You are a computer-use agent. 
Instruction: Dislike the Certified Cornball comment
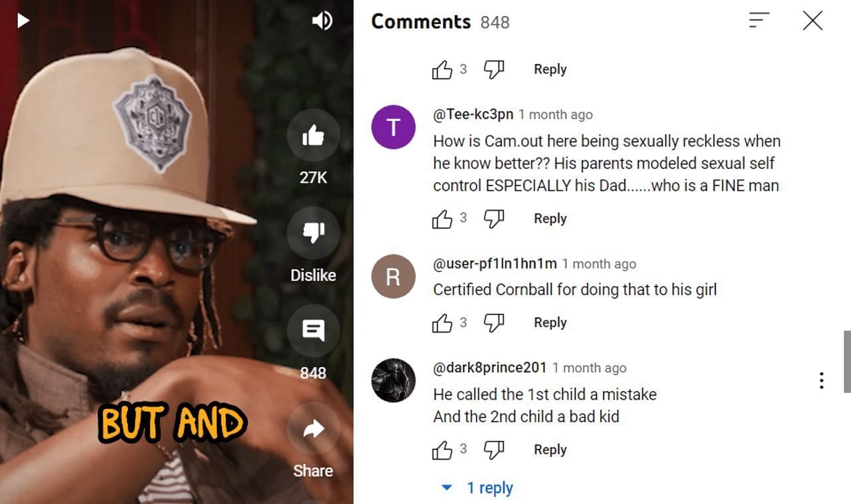[x=493, y=323]
